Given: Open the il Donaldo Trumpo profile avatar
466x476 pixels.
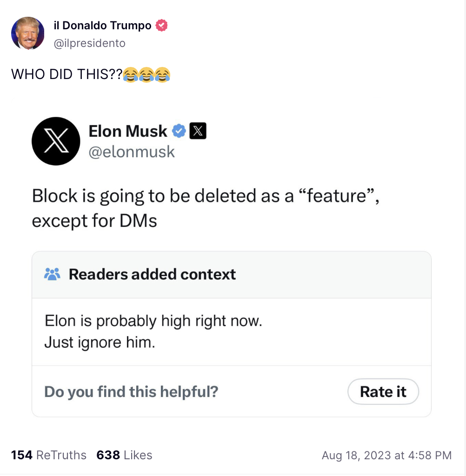Looking at the screenshot, I should pyautogui.click(x=28, y=33).
